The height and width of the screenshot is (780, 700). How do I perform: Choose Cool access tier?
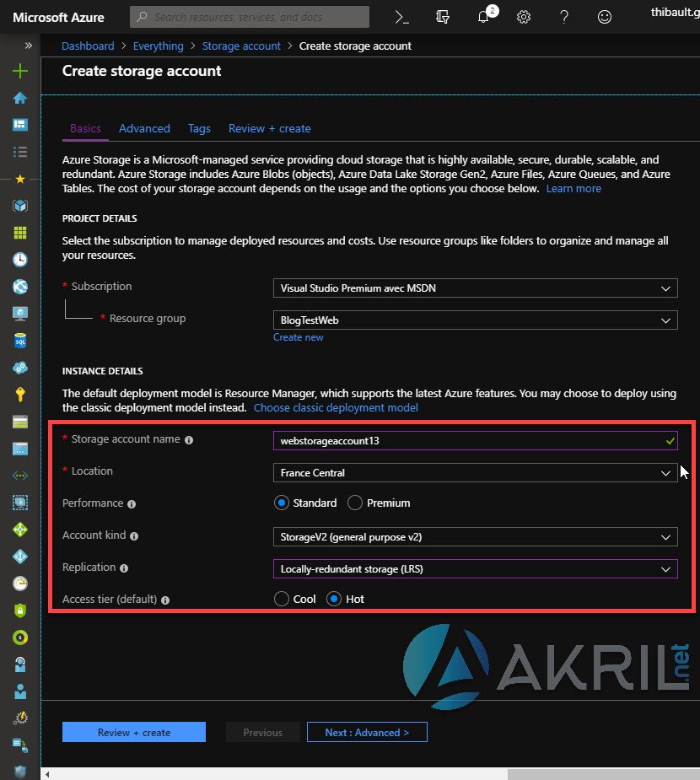point(282,599)
